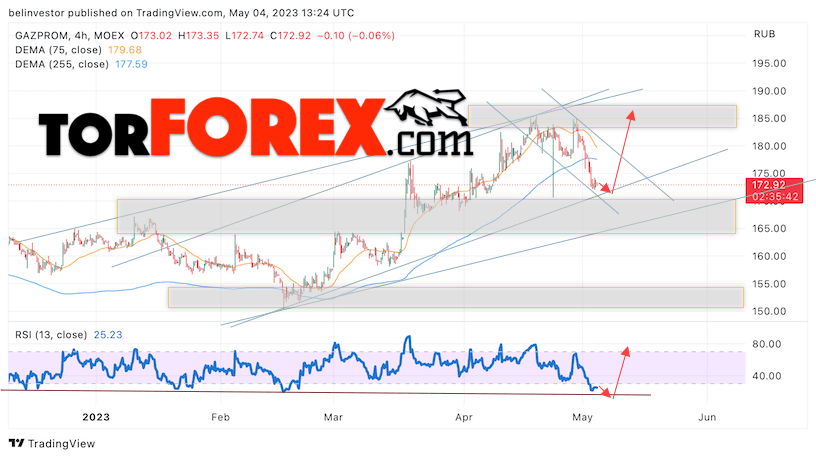Click the TradingView brand text at bottom
This screenshot has width=816, height=458.
[61, 443]
